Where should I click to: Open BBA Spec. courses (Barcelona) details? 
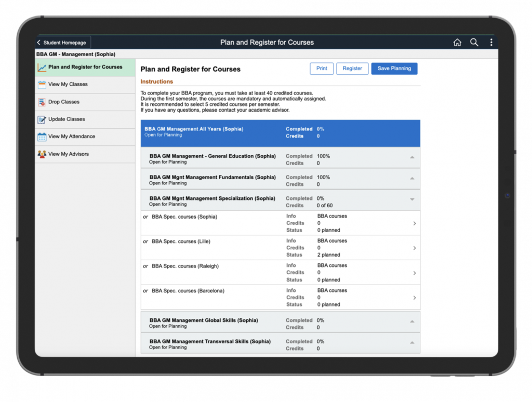414,297
